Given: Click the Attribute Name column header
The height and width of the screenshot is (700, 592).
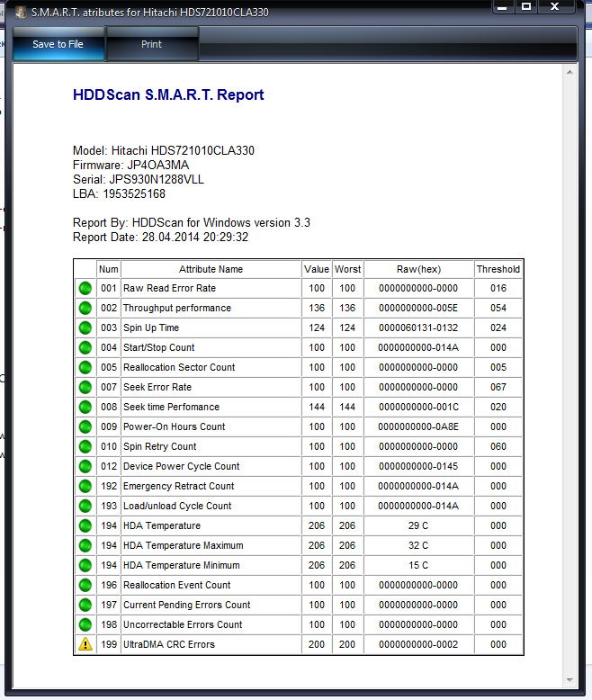Looking at the screenshot, I should pyautogui.click(x=211, y=269).
